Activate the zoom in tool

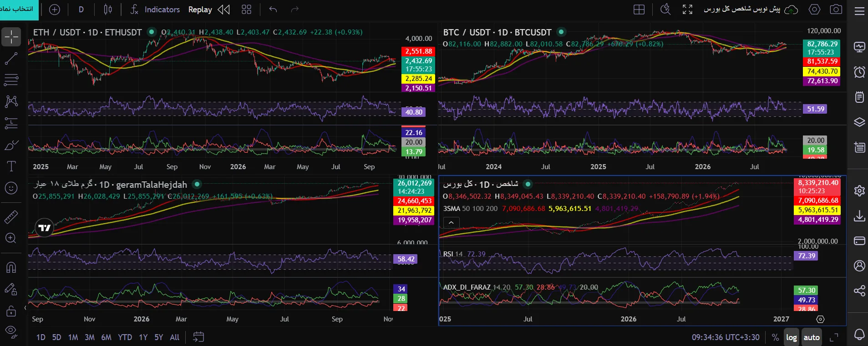point(11,238)
